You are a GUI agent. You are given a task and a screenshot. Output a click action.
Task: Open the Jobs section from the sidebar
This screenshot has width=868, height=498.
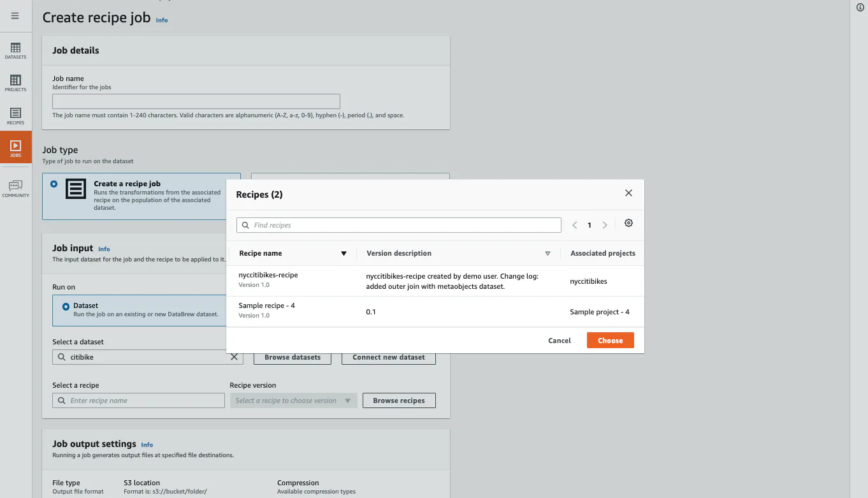15,148
